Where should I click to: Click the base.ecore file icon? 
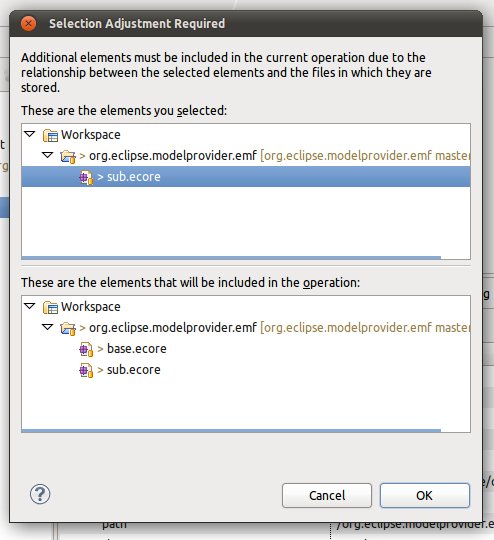coord(86,350)
